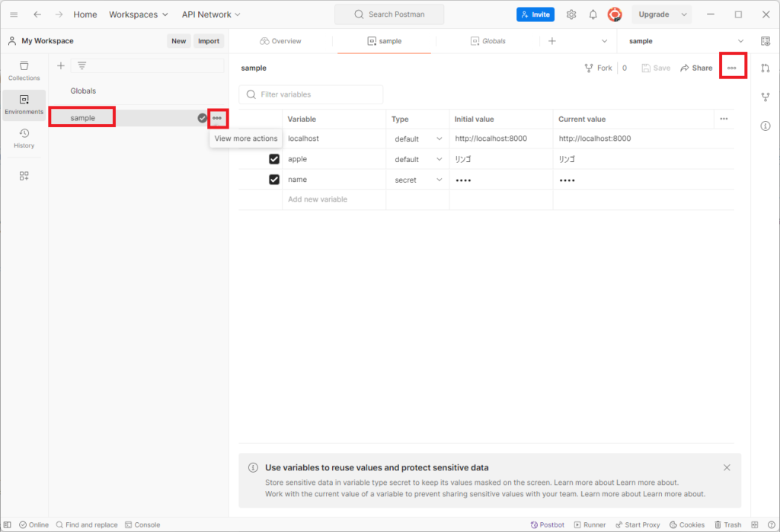Open Collections in the sidebar

tap(24, 71)
